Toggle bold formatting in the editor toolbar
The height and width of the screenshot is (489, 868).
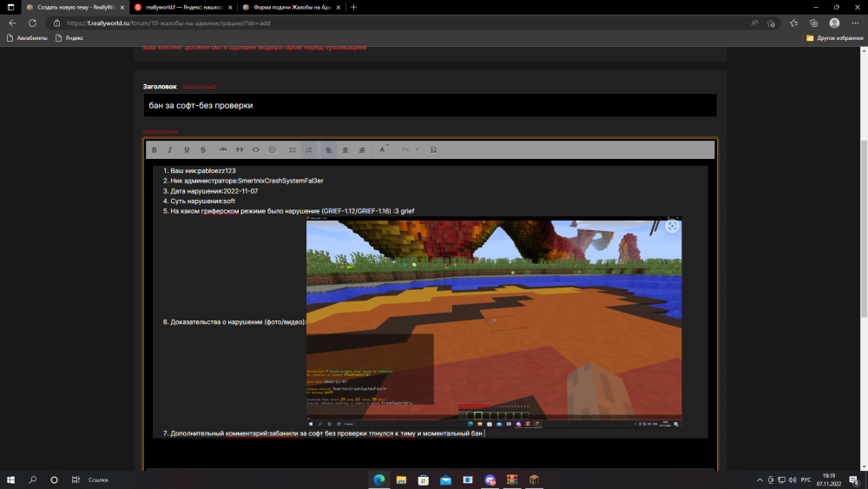point(155,149)
